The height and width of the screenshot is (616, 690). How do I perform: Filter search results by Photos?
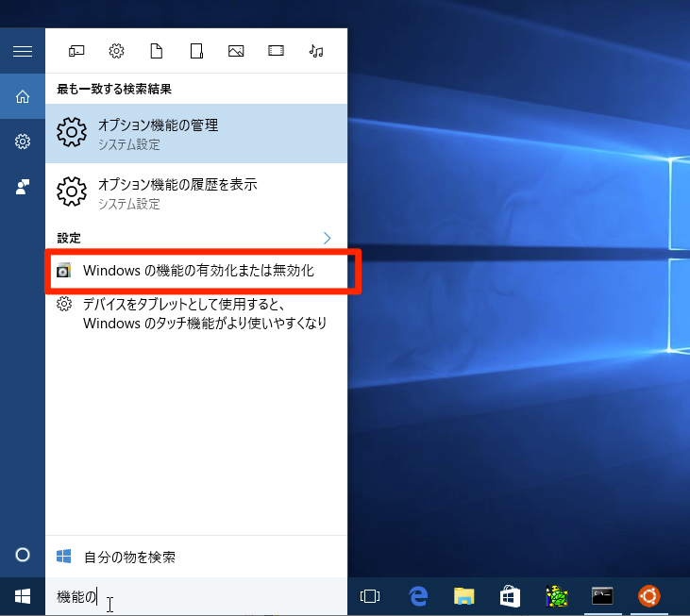[x=236, y=52]
